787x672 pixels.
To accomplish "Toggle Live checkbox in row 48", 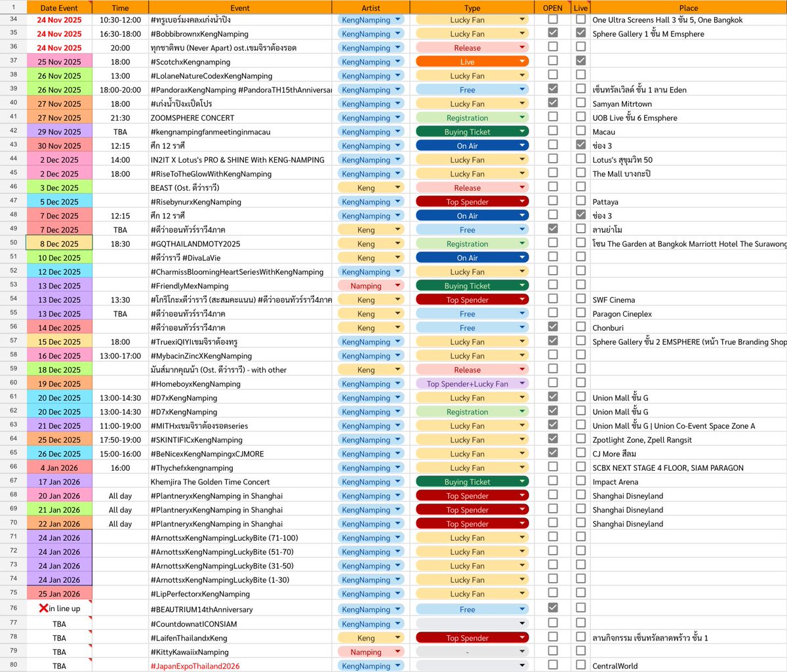I will [580, 215].
